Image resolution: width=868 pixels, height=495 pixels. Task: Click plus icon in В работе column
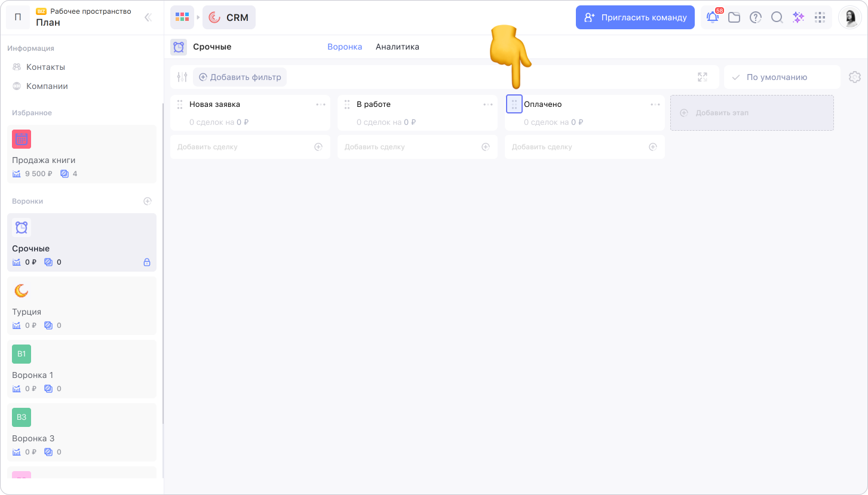click(486, 147)
